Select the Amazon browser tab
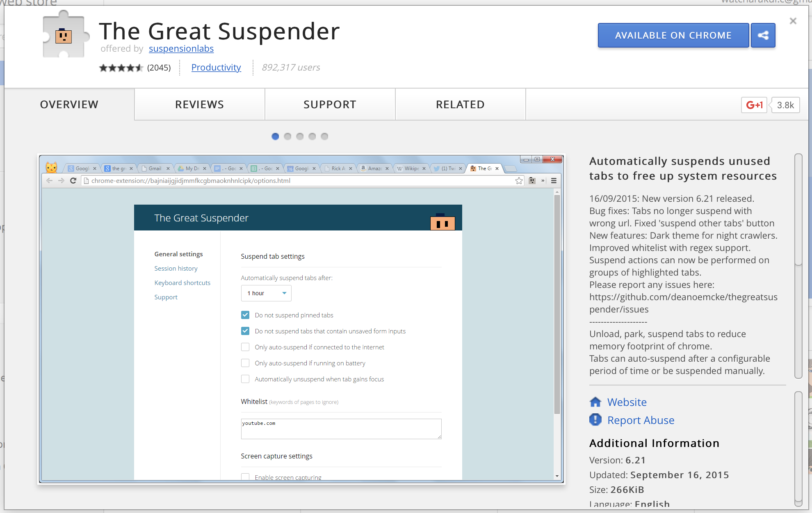Image resolution: width=812 pixels, height=513 pixels. point(375,169)
